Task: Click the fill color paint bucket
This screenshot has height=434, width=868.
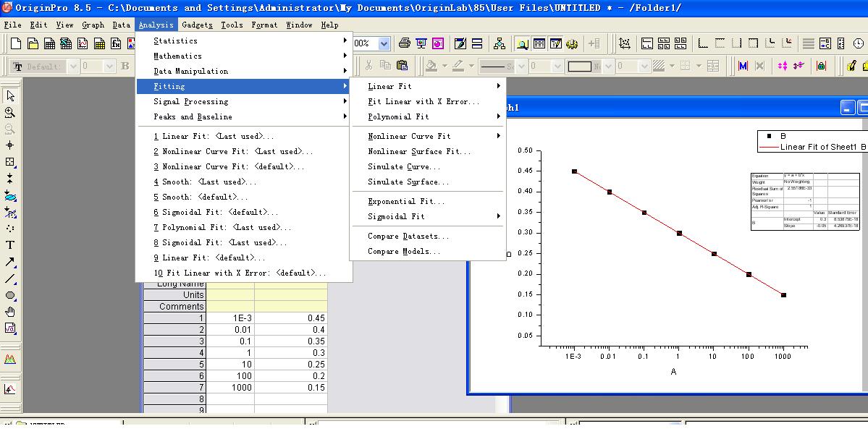Action: [431, 66]
